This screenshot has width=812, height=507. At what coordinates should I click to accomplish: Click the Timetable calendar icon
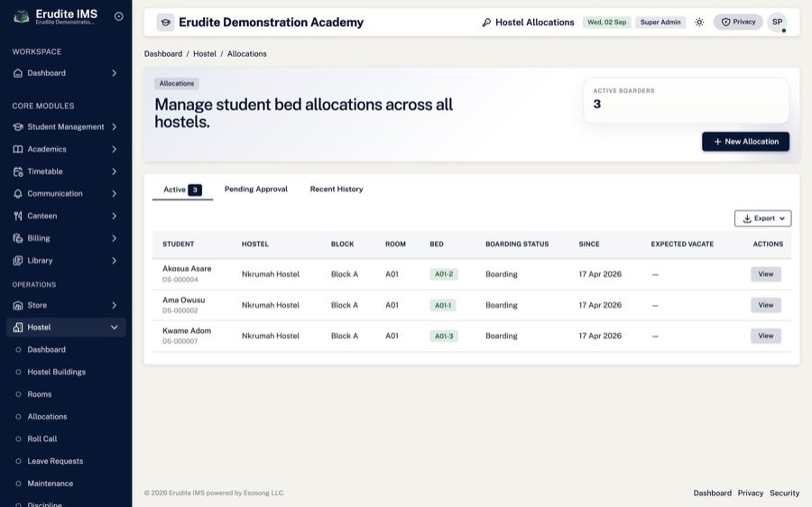pyautogui.click(x=18, y=171)
